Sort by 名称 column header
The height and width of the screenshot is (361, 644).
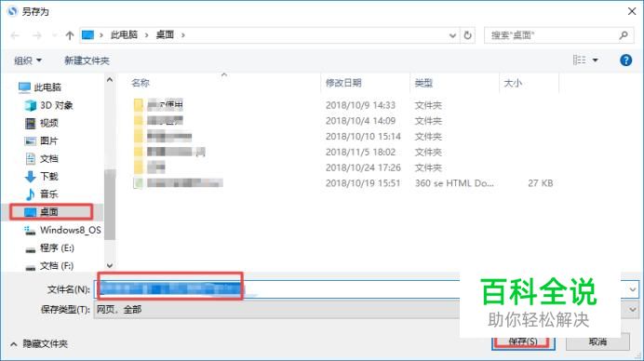coord(140,83)
